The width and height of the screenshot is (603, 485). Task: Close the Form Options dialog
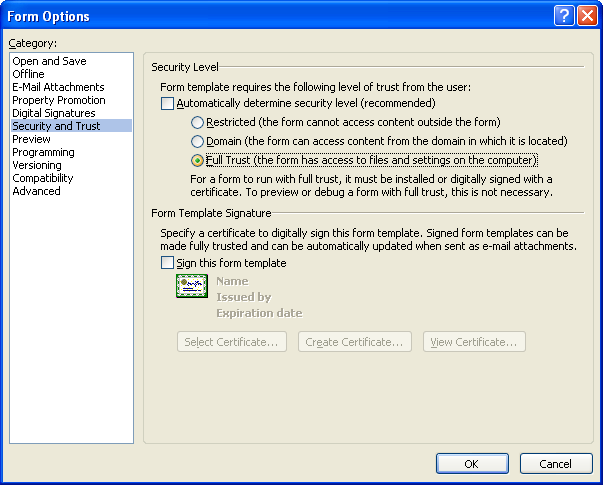point(588,16)
